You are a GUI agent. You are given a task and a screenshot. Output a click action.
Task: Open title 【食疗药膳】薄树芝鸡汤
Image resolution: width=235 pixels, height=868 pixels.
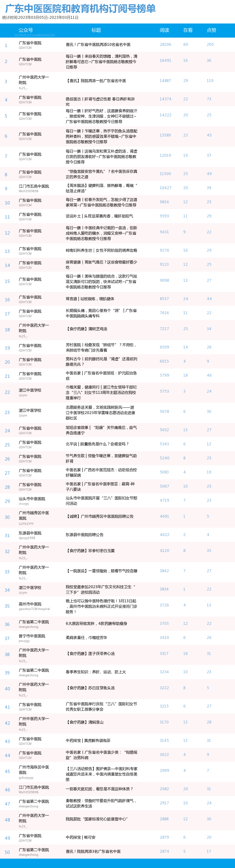(86, 329)
